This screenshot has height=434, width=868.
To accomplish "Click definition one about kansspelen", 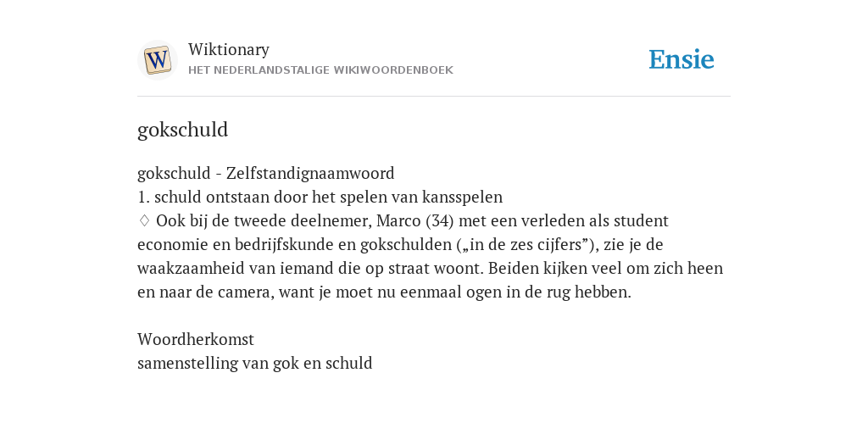I will 320,197.
